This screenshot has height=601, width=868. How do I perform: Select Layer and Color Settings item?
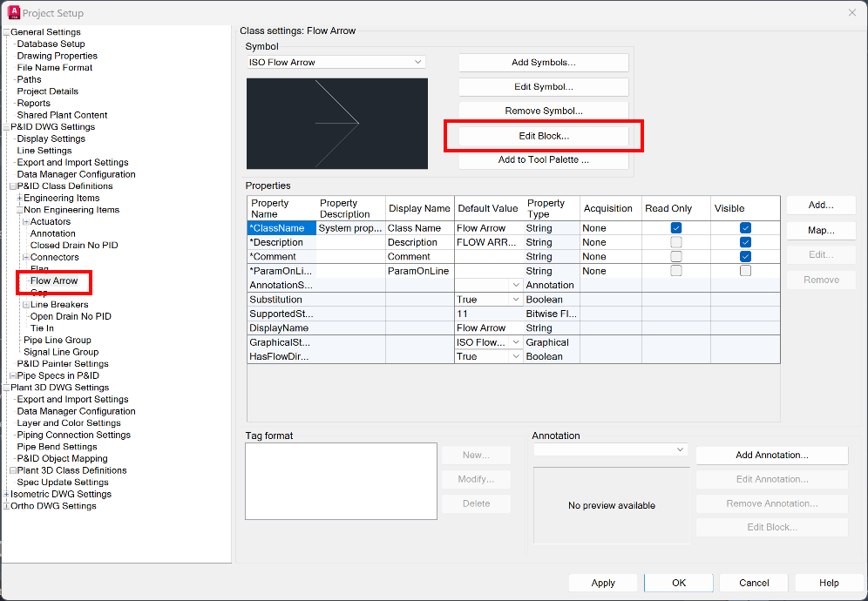[x=69, y=423]
